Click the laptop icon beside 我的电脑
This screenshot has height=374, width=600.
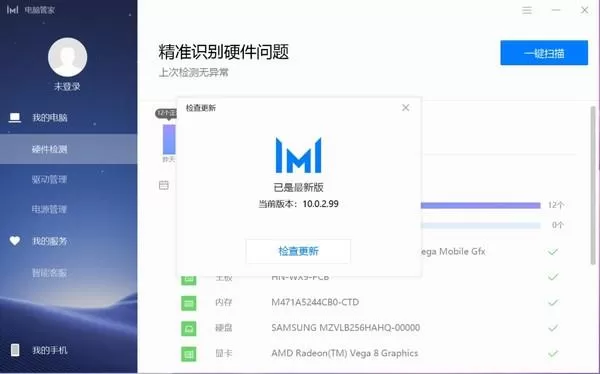pos(15,118)
